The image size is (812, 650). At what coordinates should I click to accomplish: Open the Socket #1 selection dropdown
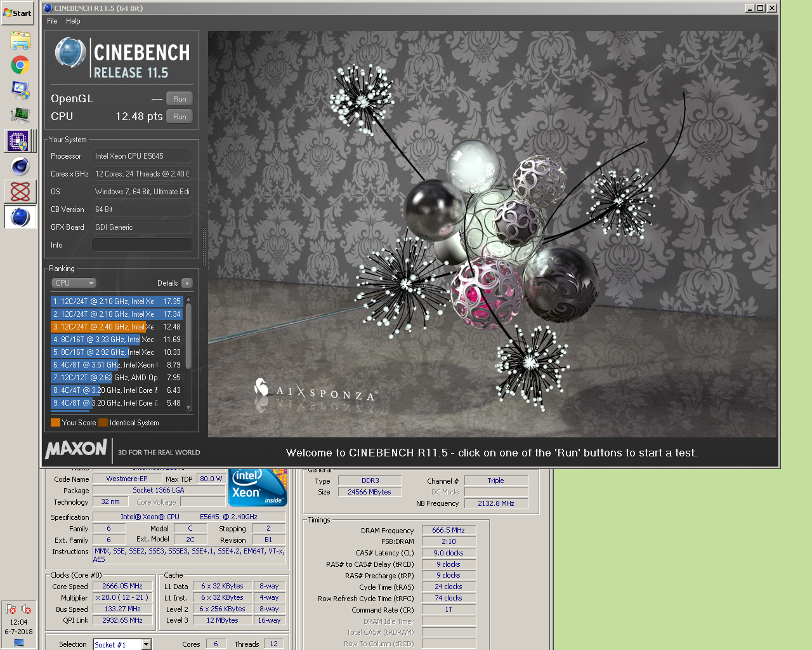tap(146, 644)
